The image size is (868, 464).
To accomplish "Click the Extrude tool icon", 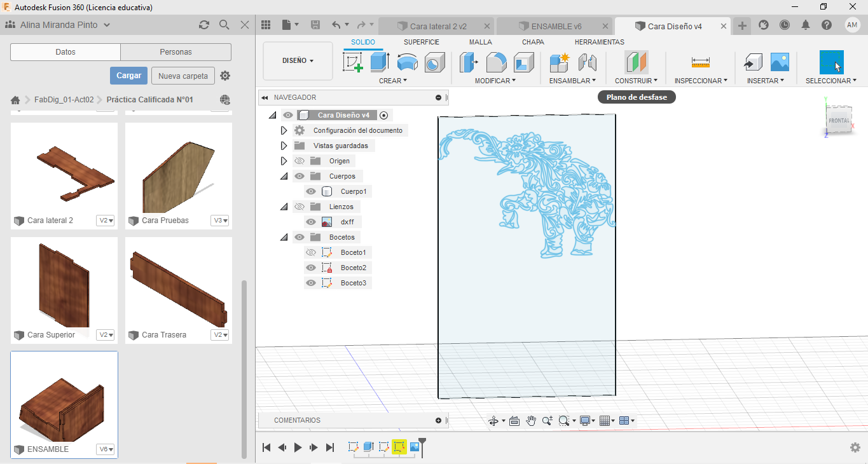I will 380,62.
